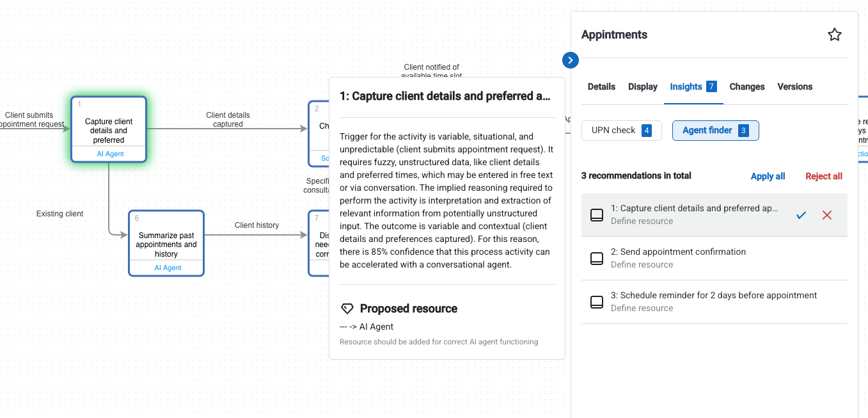Select the Agent finder filter

coord(715,131)
